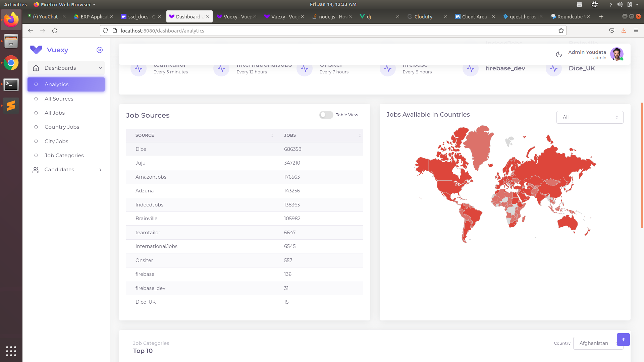Click the Admin Youdata profile name

tap(587, 52)
